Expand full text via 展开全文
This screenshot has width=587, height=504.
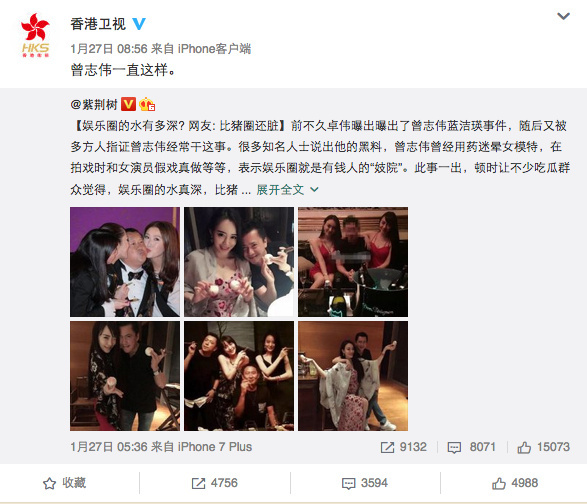click(288, 189)
